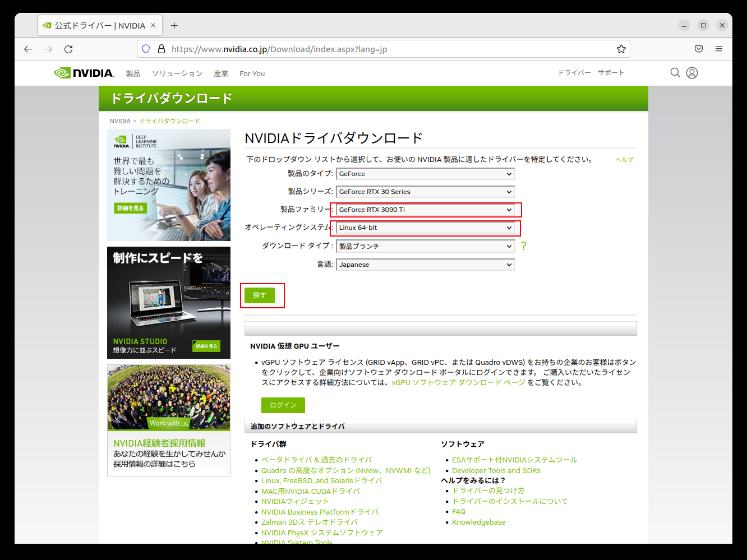Viewport: 747px width, 560px height.
Task: Click the shield tracking protection icon
Action: pos(146,49)
